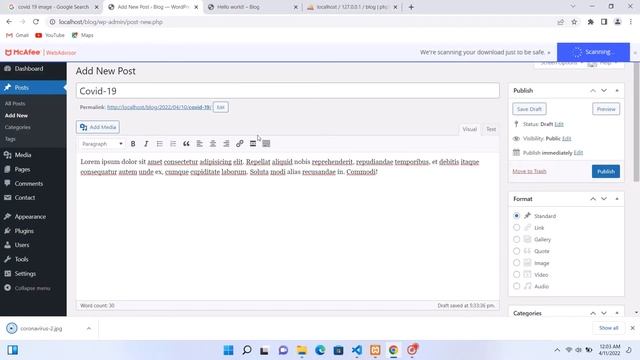
Task: Edit the permalink slug button
Action: [x=220, y=107]
